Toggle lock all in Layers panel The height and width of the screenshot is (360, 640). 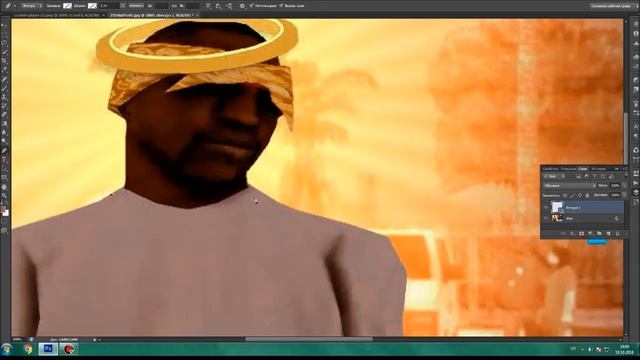(x=587, y=196)
